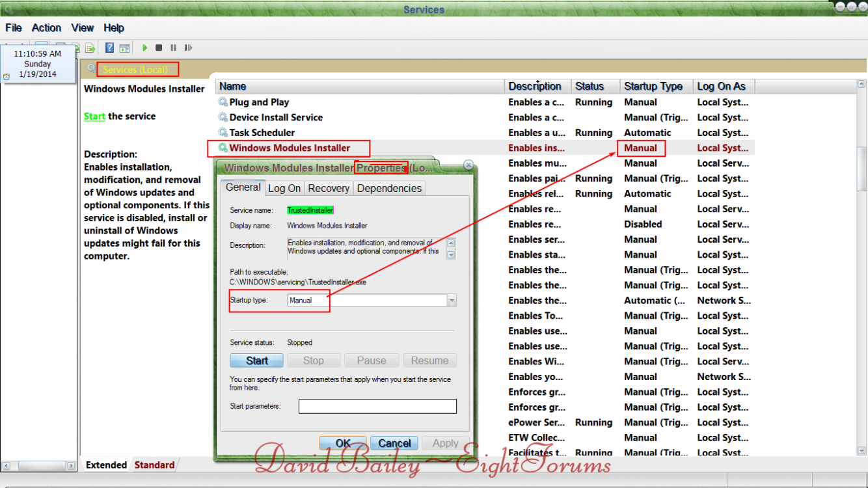868x488 pixels.
Task: Switch to the Recovery tab
Action: (329, 188)
